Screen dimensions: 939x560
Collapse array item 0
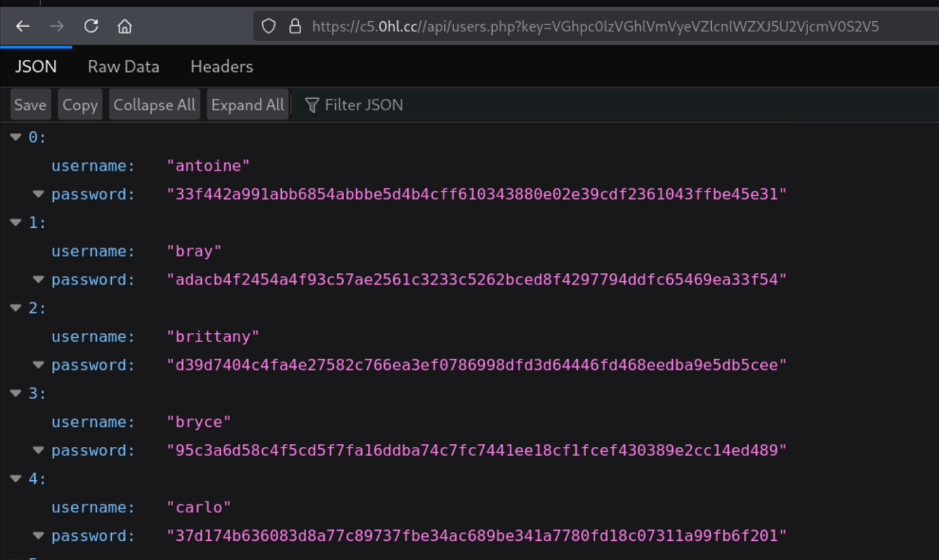[x=16, y=137]
